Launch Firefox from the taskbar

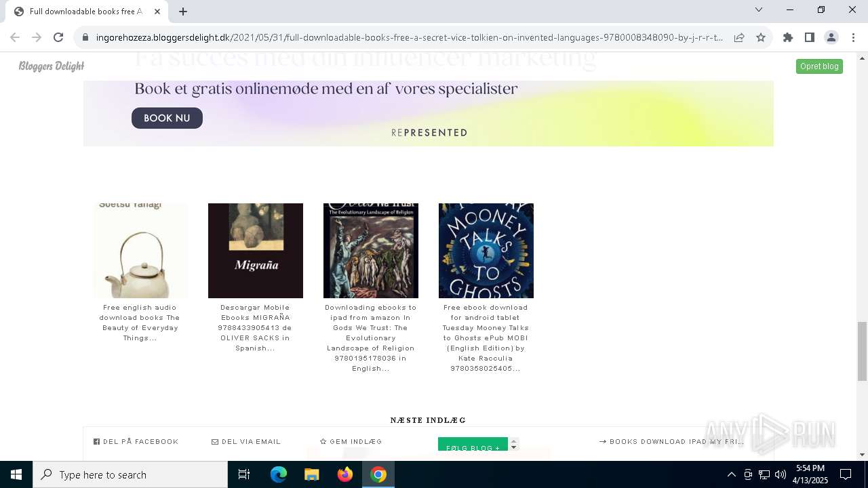[x=345, y=474]
